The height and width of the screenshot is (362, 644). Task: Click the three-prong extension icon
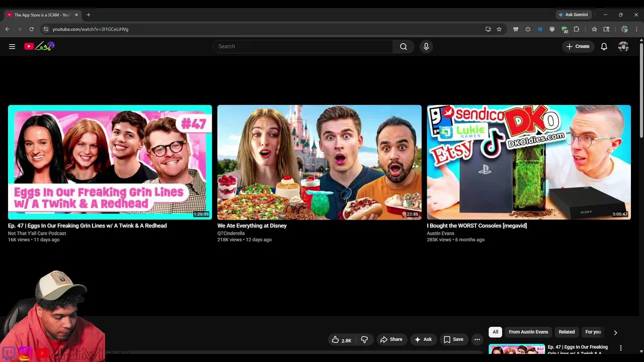click(516, 29)
